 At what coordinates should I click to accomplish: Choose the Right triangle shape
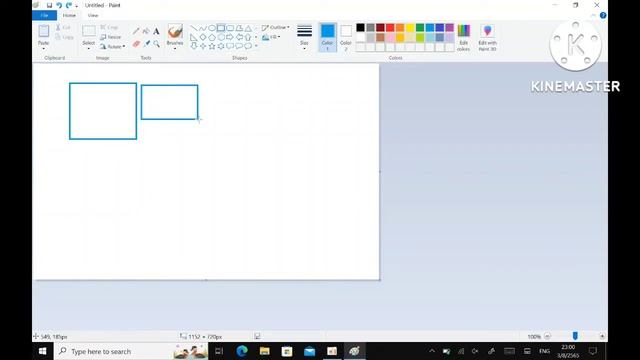(194, 37)
